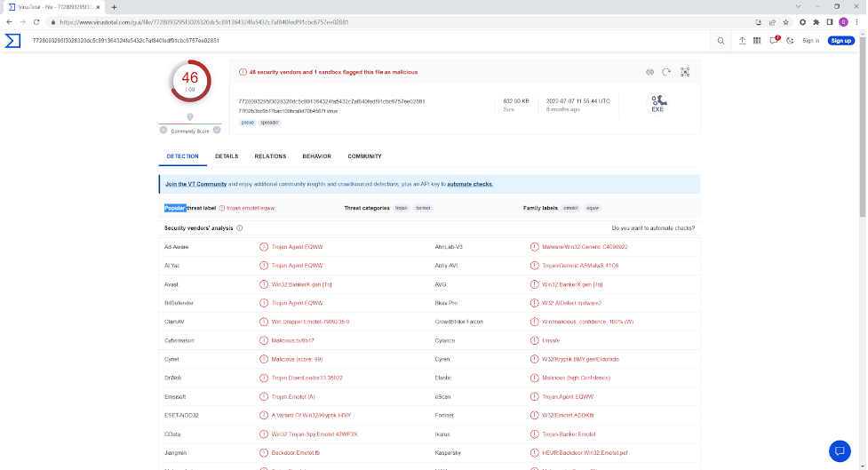The image size is (868, 470).
Task: Click the eqww family label chip
Action: click(593, 208)
